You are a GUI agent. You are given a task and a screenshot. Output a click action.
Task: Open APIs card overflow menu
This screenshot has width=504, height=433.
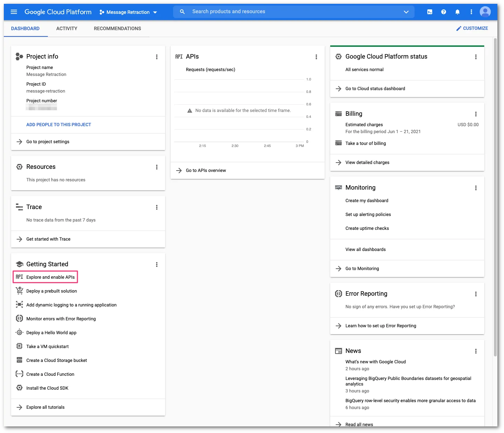coord(316,57)
